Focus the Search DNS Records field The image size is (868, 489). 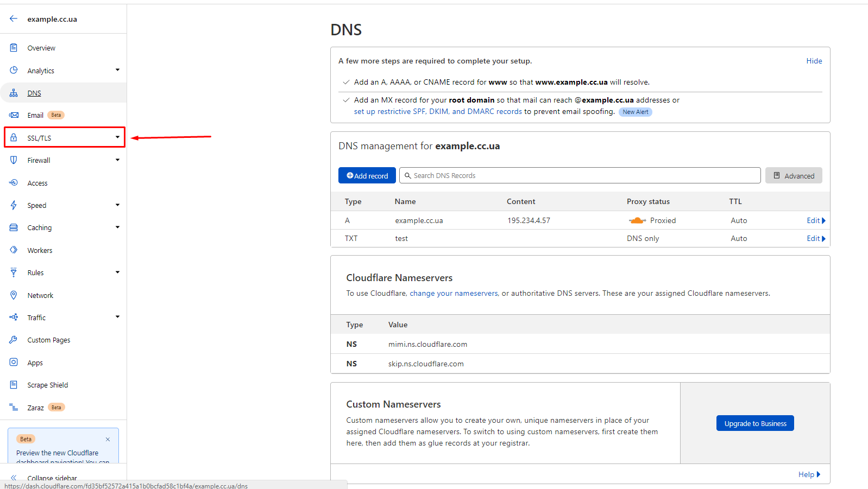pos(580,175)
